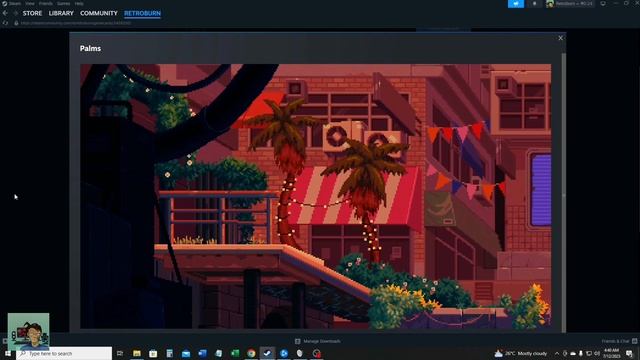Open File Explorer from taskbar
This screenshot has height=360, width=640.
pos(137,353)
